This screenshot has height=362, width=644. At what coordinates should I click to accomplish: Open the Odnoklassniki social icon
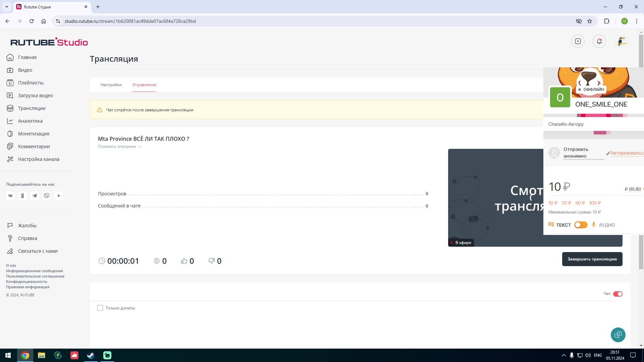(x=22, y=196)
